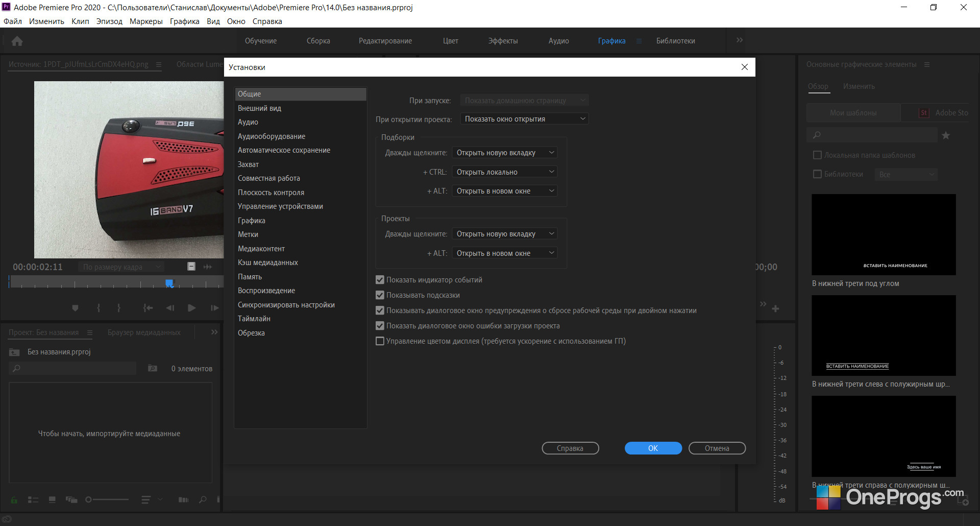Switch to Эффекты workspace tab
980x526 pixels.
click(x=503, y=41)
